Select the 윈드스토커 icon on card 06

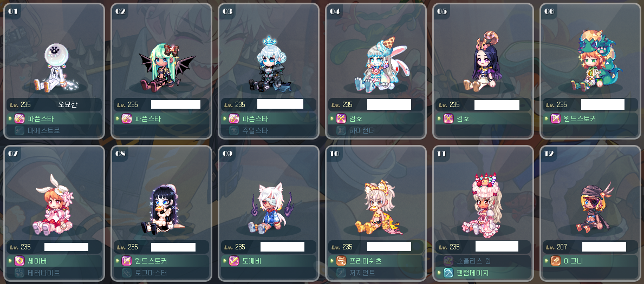pyautogui.click(x=556, y=118)
